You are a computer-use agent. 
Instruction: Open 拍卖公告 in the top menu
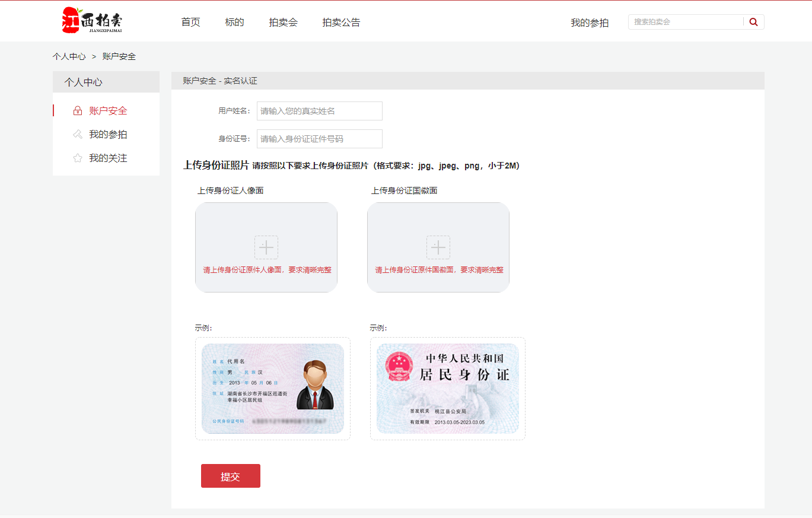pos(341,23)
